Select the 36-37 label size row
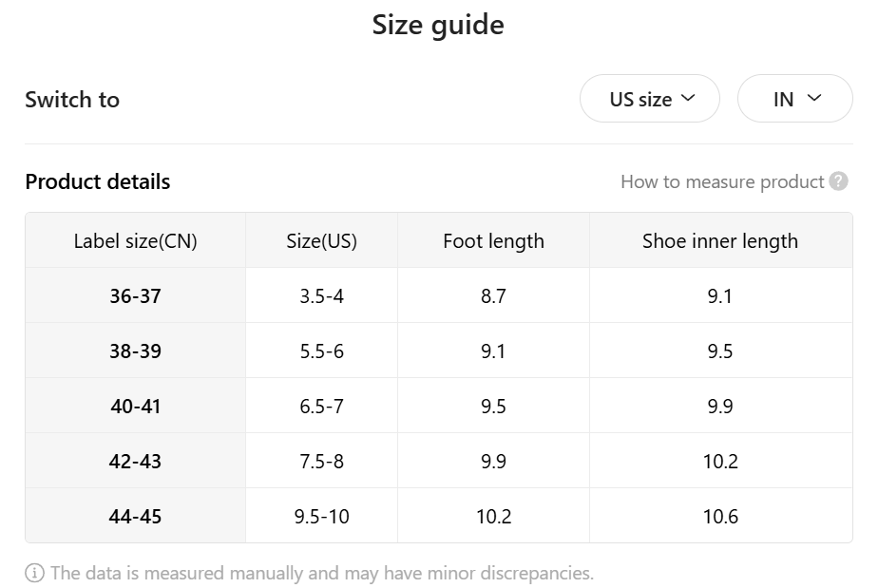Image resolution: width=878 pixels, height=588 pixels. (438, 295)
